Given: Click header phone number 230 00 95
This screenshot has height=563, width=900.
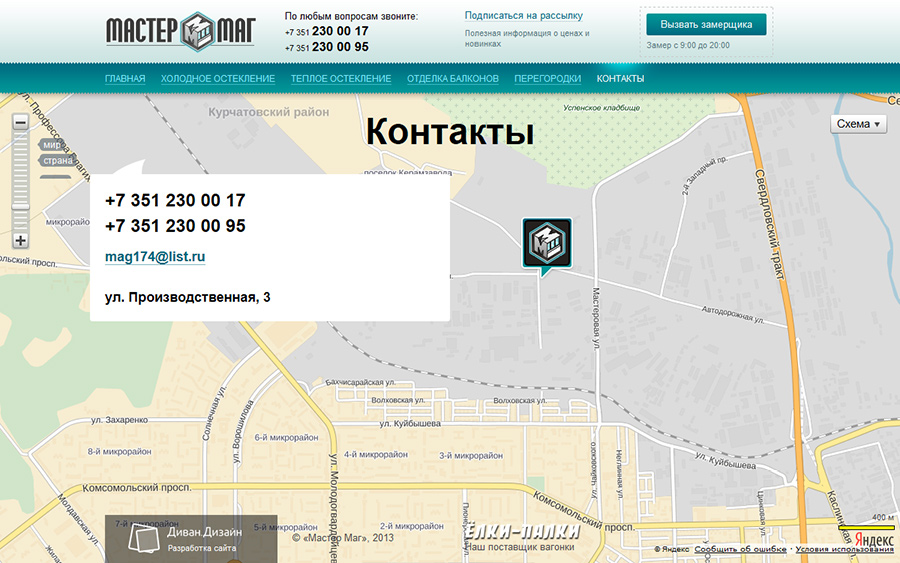Looking at the screenshot, I should (x=327, y=47).
